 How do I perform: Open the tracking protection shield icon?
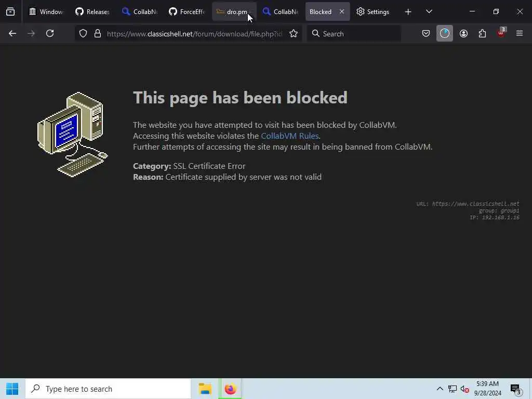[x=83, y=33]
